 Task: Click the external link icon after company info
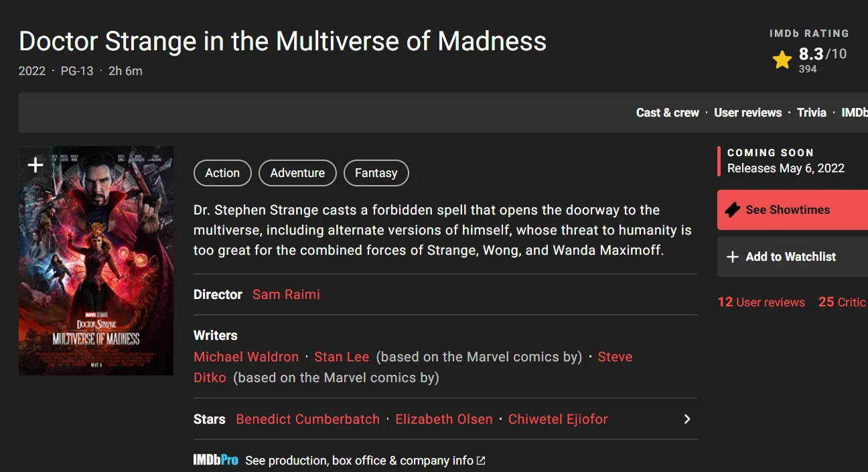tap(480, 461)
